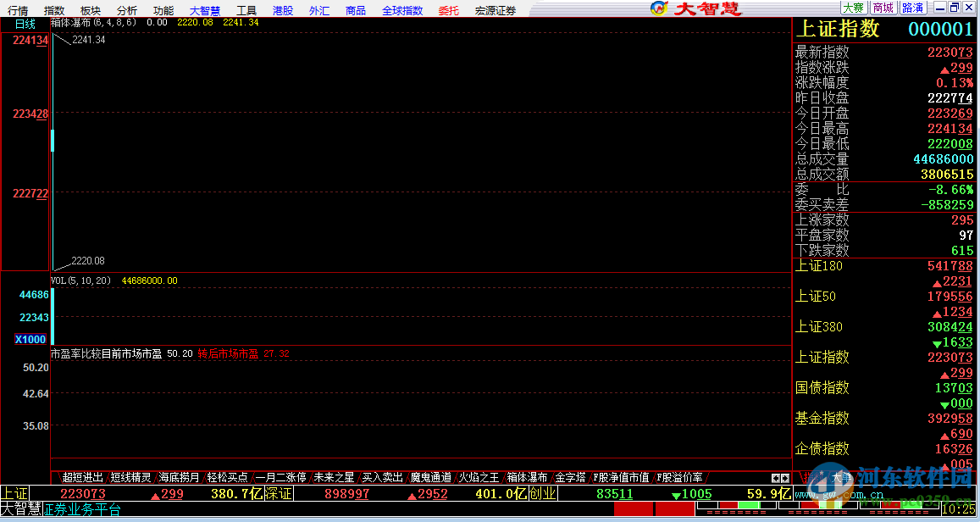This screenshot has width=980, height=522.
Task: Select the 买入卖出 indicator tab
Action: (x=383, y=477)
